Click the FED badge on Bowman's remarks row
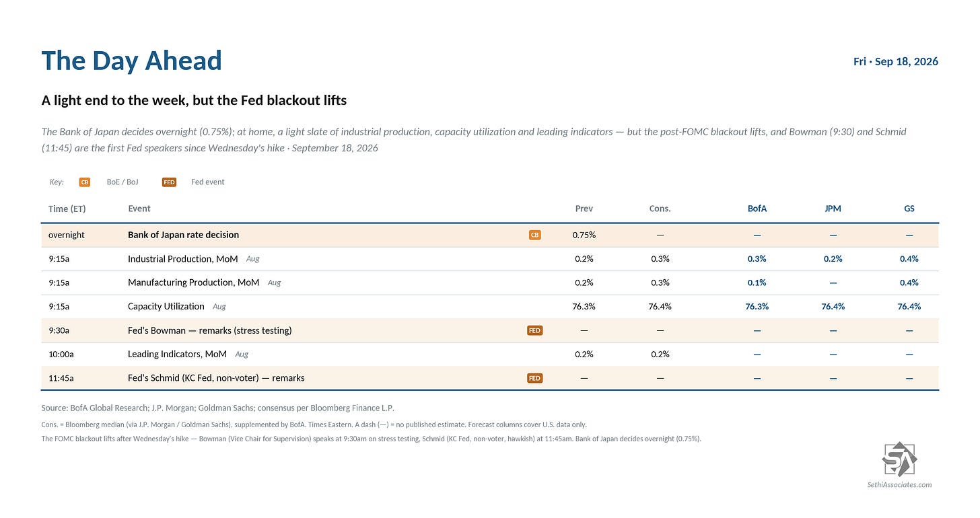Screen dimensions: 980x518 tap(534, 330)
